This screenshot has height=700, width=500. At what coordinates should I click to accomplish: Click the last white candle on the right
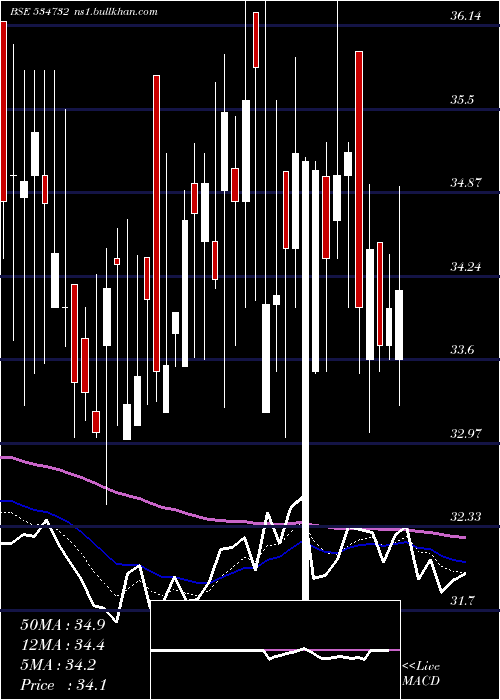pyautogui.click(x=399, y=325)
